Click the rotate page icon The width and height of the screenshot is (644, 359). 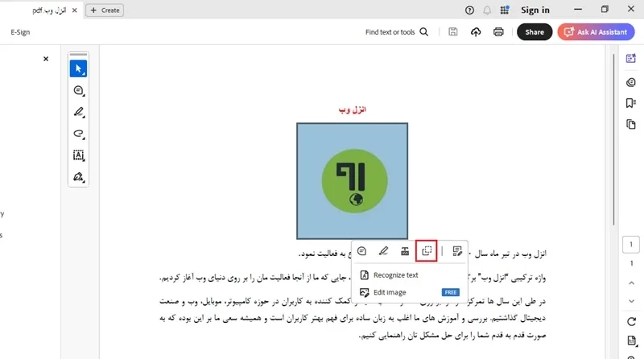631,322
